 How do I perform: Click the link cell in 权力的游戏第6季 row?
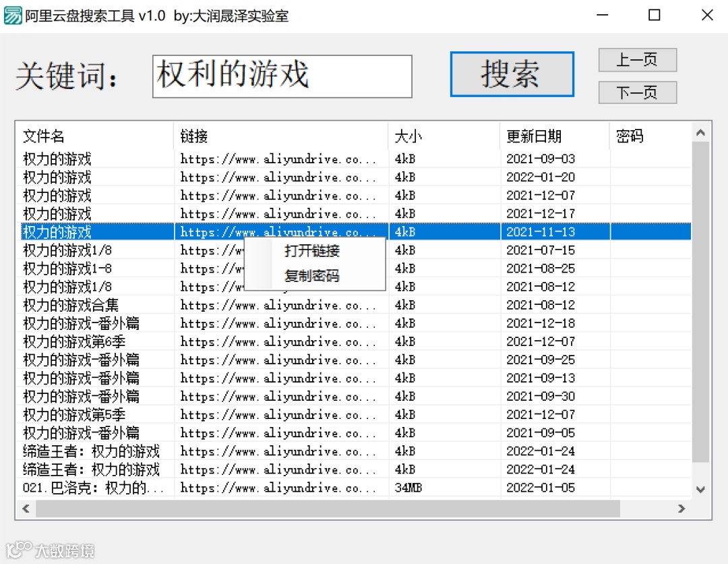coord(278,341)
